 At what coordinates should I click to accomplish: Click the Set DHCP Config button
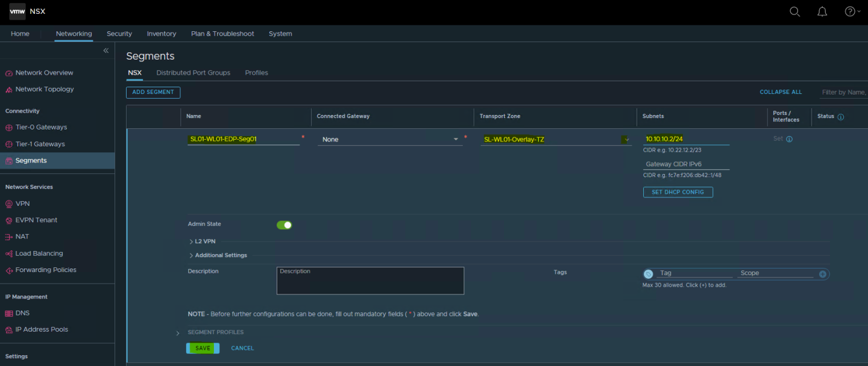coord(678,192)
